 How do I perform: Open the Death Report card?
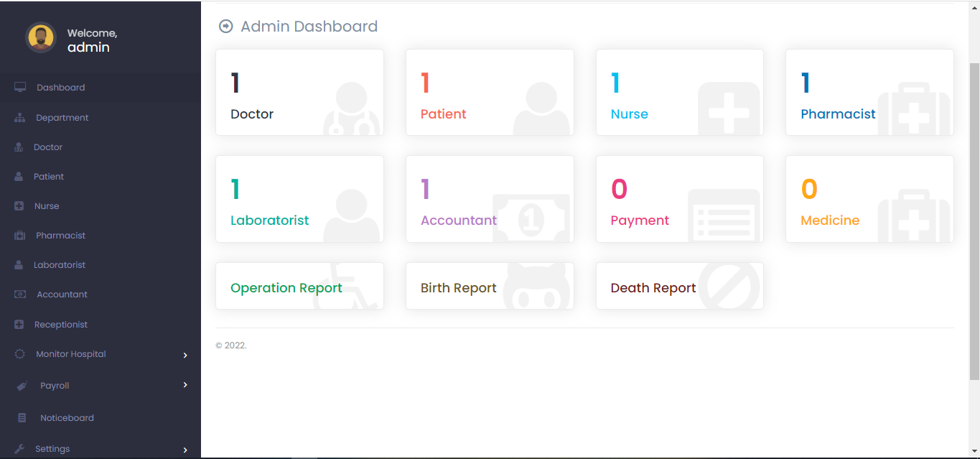tap(679, 287)
